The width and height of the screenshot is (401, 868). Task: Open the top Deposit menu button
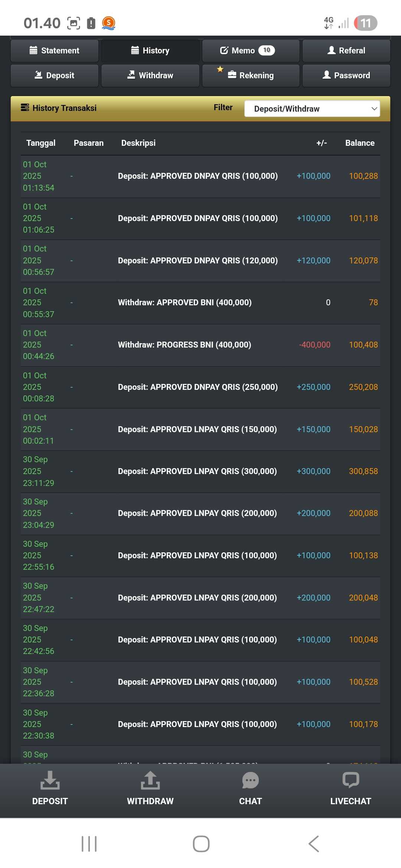point(55,75)
